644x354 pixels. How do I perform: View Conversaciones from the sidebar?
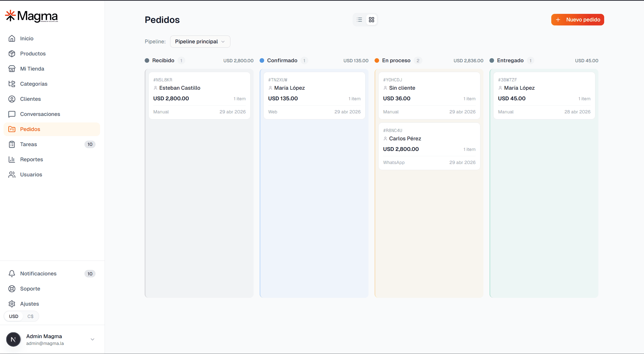tap(40, 114)
